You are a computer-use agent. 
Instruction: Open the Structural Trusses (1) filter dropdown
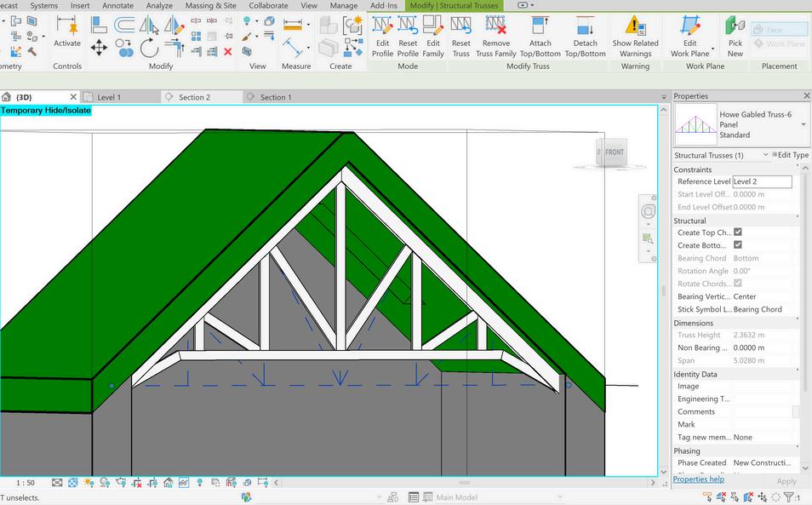coord(766,155)
